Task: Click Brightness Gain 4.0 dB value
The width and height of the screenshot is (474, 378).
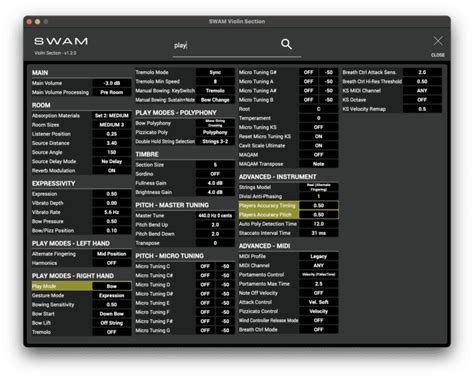Action: (215, 192)
